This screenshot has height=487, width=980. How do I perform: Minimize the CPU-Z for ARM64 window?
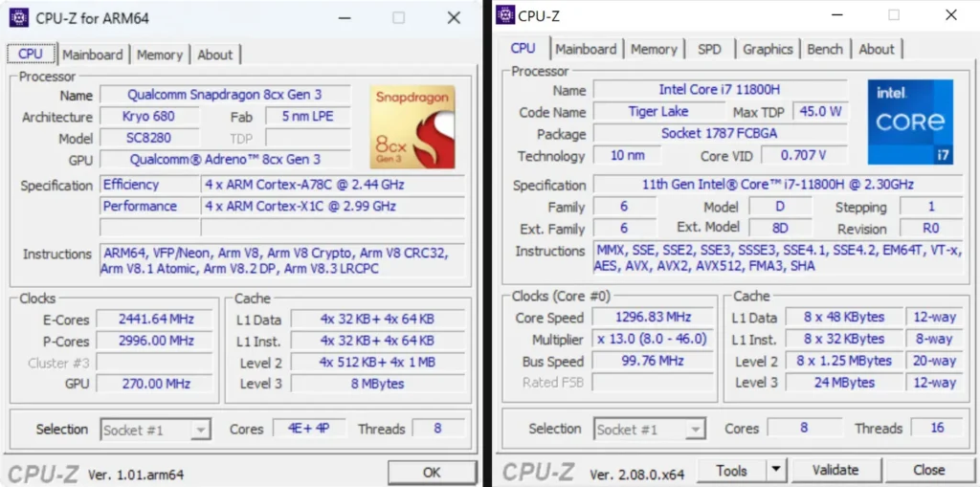click(x=345, y=18)
